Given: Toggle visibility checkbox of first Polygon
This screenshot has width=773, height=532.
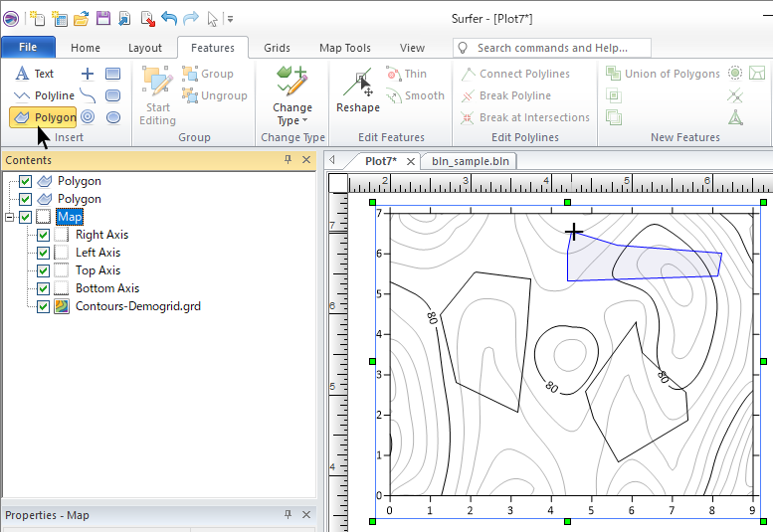Looking at the screenshot, I should (26, 181).
